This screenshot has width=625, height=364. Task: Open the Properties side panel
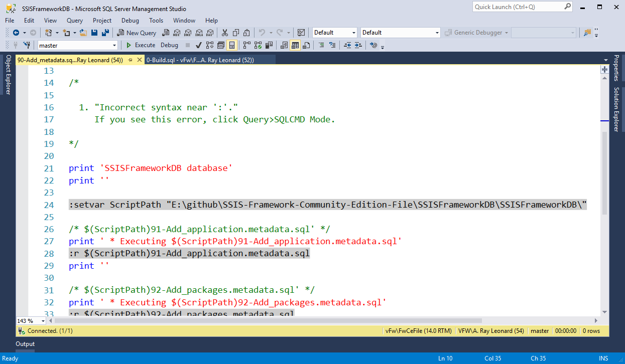[x=616, y=68]
